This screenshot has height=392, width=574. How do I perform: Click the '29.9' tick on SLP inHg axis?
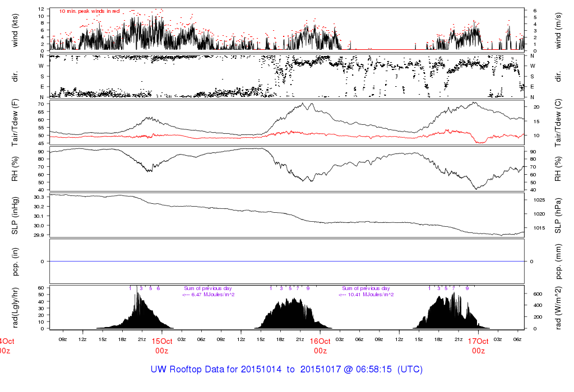39,235
